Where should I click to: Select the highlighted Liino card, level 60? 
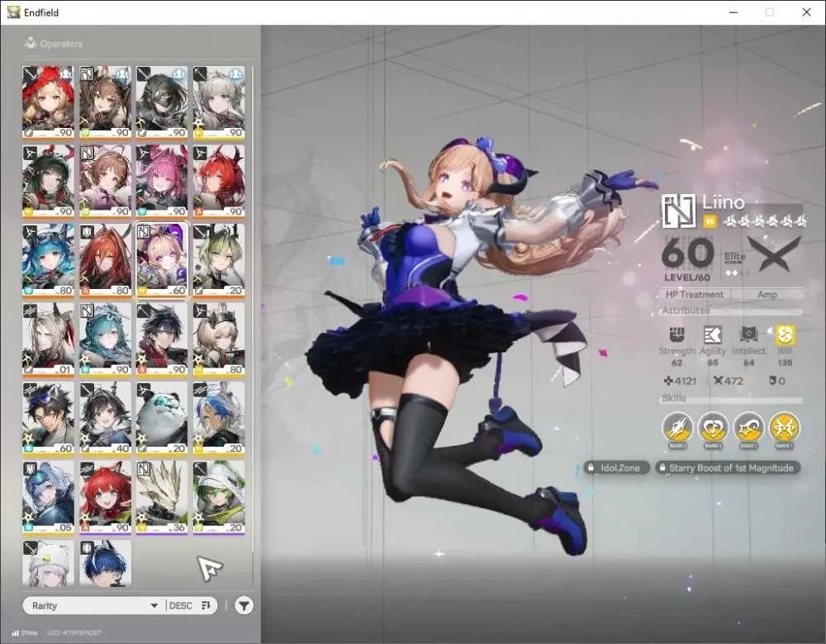click(162, 260)
